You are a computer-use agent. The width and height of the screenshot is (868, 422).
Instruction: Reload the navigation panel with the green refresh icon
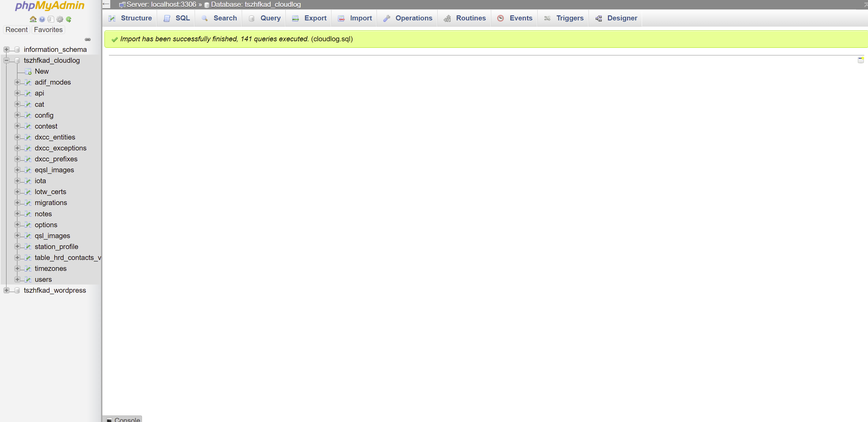(x=69, y=19)
